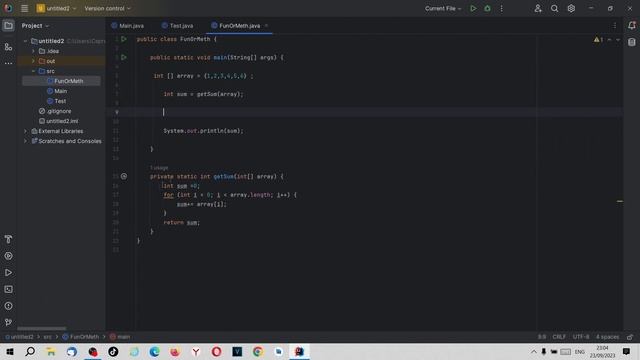Viewport: 640px width, 360px height.
Task: Open Microsoft Edge from taskbar
Action: (154, 351)
